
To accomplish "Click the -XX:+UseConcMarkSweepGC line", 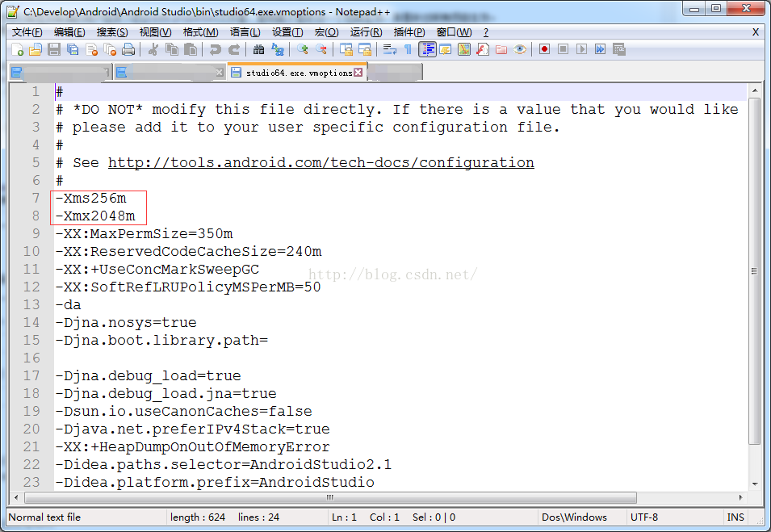I will coord(157,270).
